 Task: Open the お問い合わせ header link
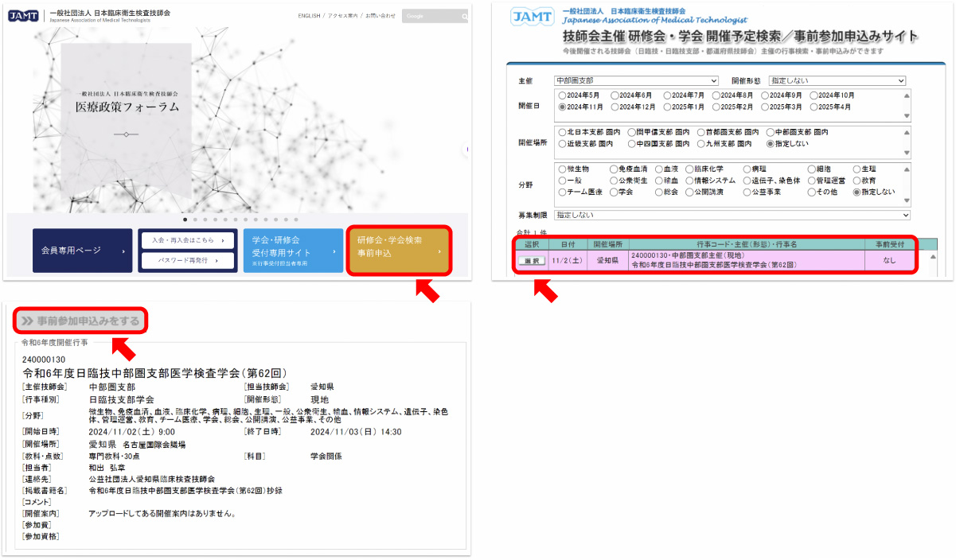pyautogui.click(x=380, y=16)
